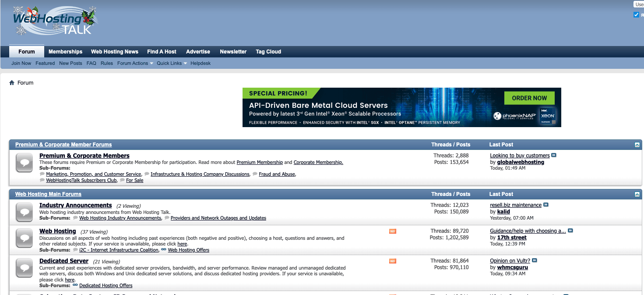The image size is (644, 295).
Task: Click the Premium & Corporate Members forum status icon
Action: click(x=24, y=162)
